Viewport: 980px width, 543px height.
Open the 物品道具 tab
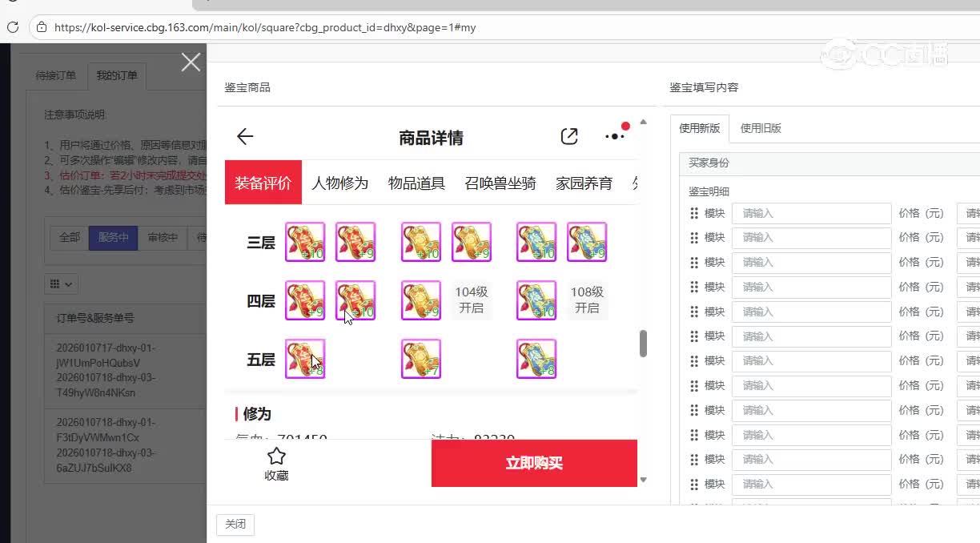pyautogui.click(x=416, y=183)
